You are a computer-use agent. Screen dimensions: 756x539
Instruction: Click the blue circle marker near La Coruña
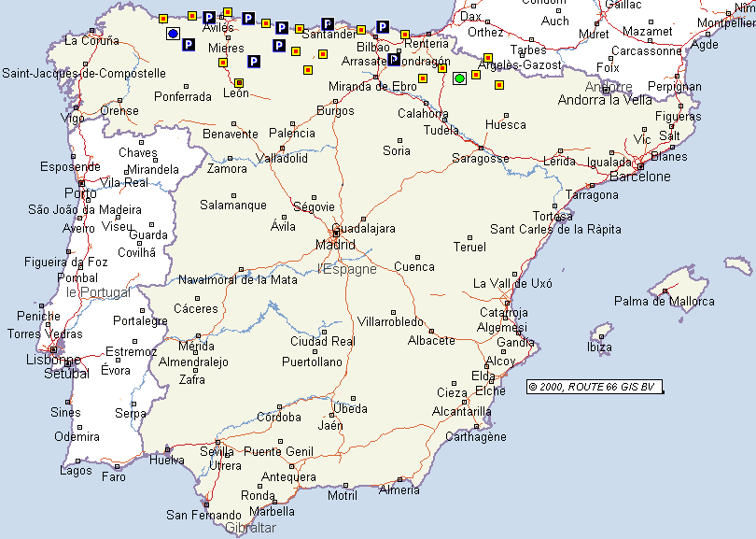173,34
